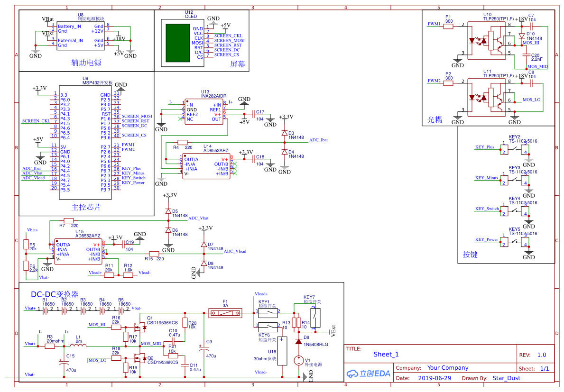
Task: Click the Sheet_1 title text
Action: (386, 354)
